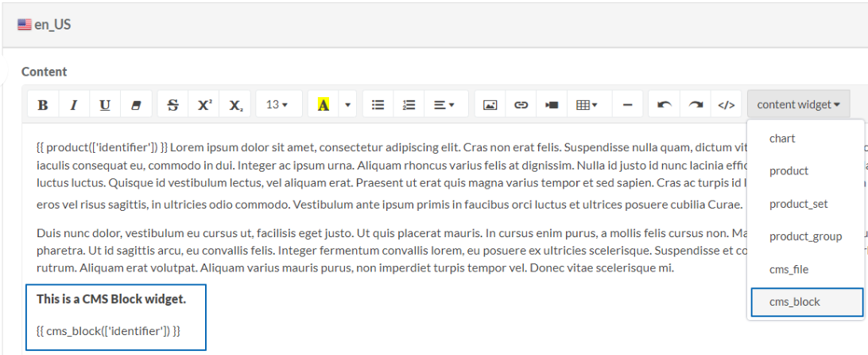The height and width of the screenshot is (355, 868).
Task: Click 'This is a CMS Block widget.' text
Action: tap(111, 299)
